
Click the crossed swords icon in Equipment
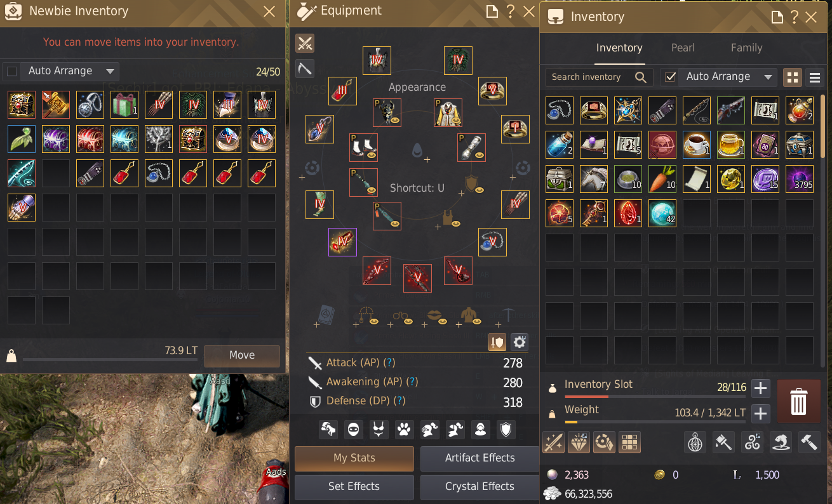305,43
